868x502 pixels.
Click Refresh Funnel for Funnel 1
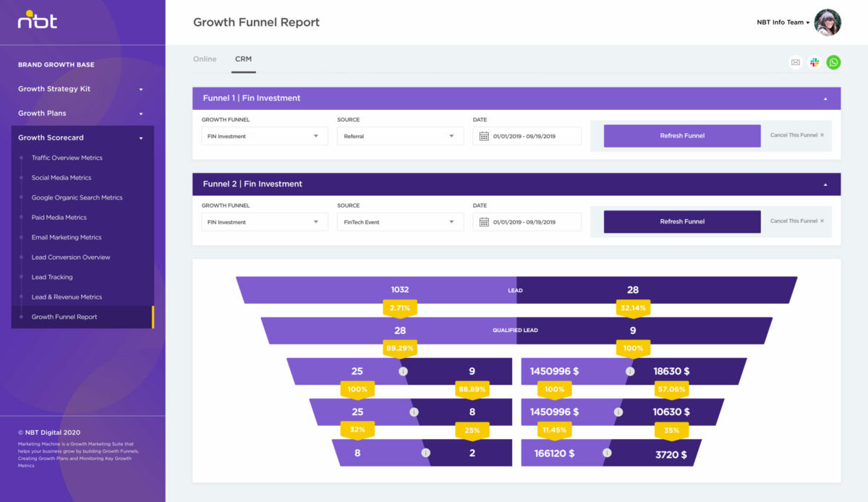pos(681,135)
